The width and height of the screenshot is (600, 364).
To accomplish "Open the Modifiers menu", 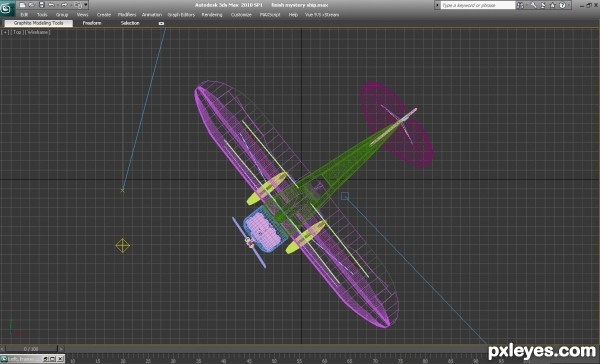I will pos(127,15).
